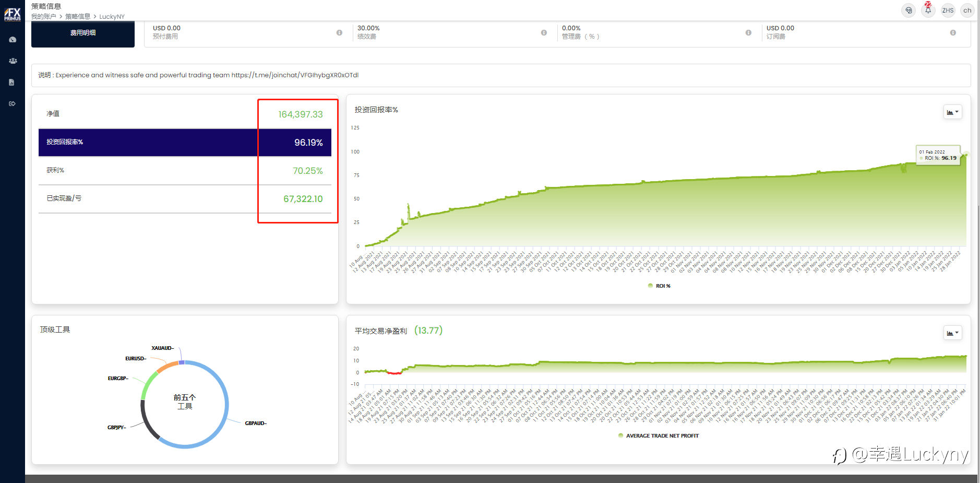
Task: Select the highlighted 投资回报率% row label
Action: click(x=65, y=142)
